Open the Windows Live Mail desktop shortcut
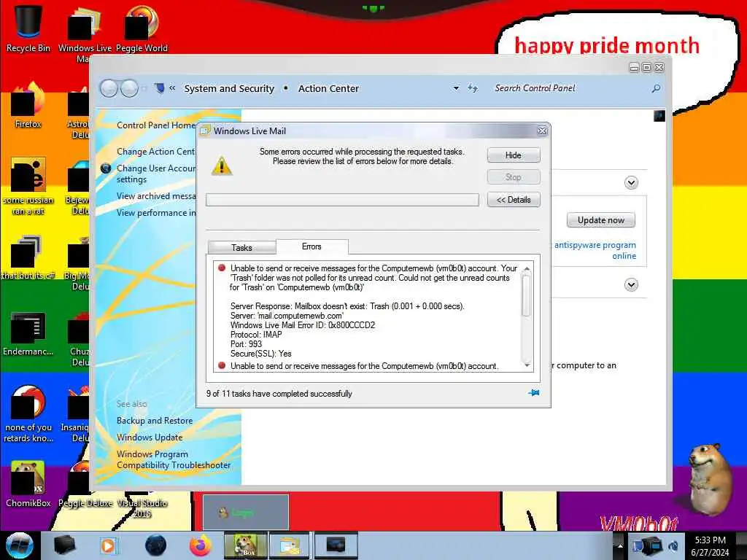The width and height of the screenshot is (747, 560). (84, 32)
